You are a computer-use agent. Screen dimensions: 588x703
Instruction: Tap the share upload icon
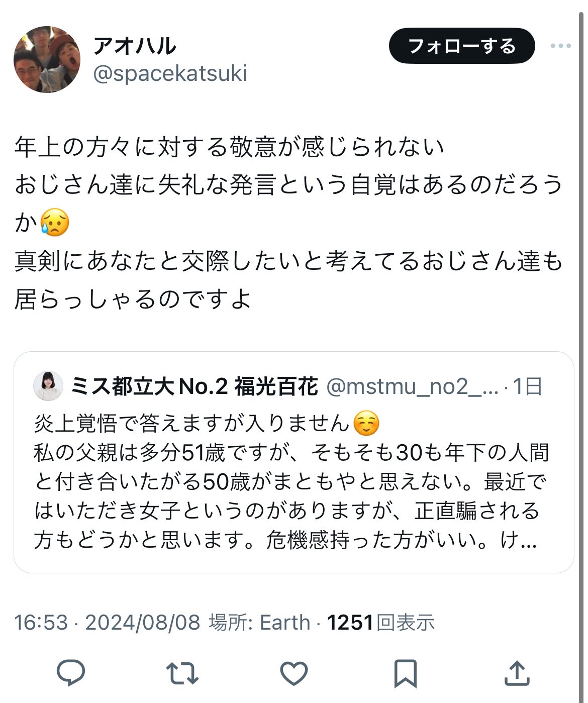coord(517,673)
